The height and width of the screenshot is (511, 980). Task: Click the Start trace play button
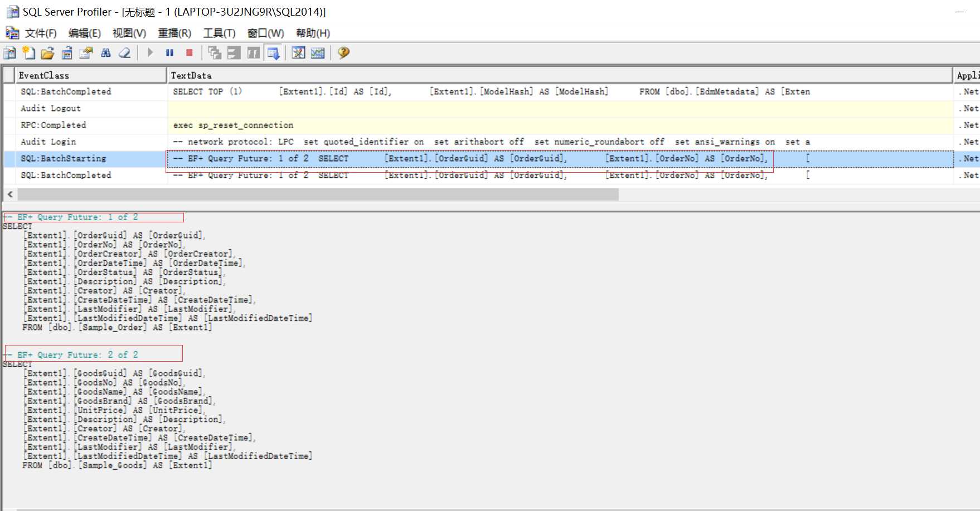coord(151,53)
